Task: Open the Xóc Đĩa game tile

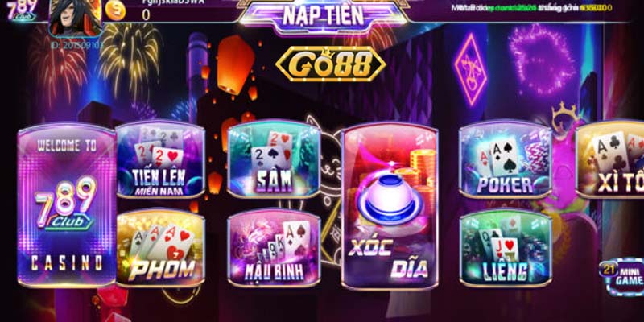Action: click(x=390, y=206)
